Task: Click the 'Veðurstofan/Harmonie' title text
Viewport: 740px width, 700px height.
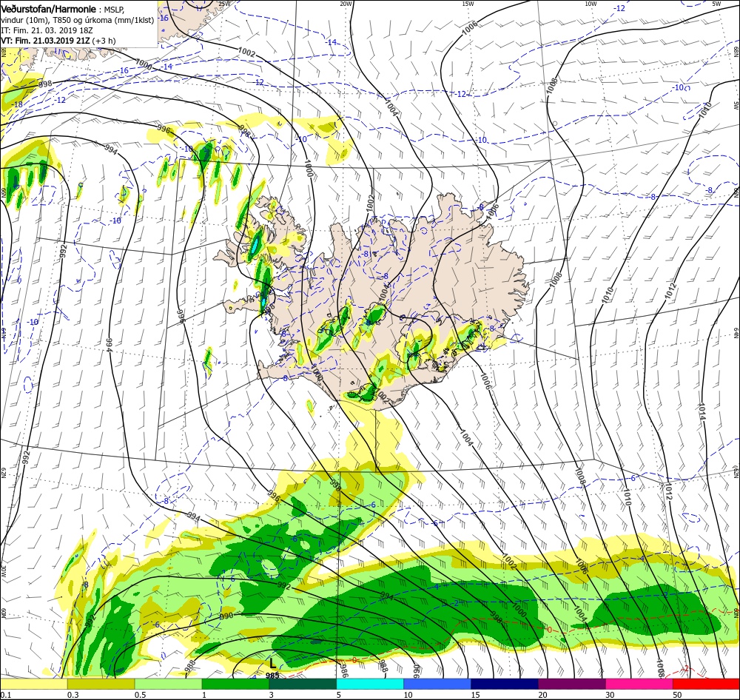Action: point(48,9)
